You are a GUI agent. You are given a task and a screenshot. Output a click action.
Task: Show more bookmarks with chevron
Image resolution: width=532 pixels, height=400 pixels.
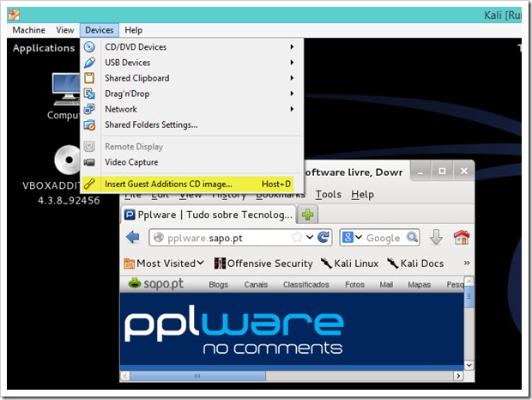467,263
